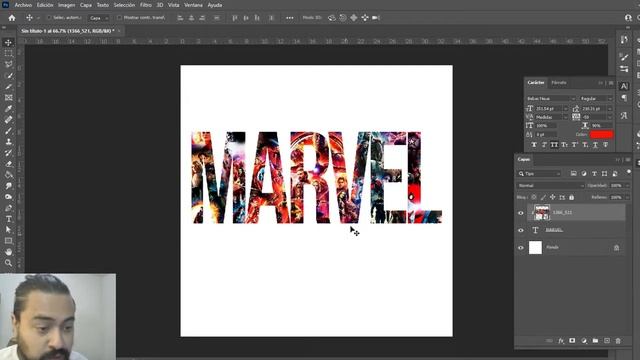Open the Capa auto-select dropdown
Screen dimensions: 640x360
pos(99,18)
